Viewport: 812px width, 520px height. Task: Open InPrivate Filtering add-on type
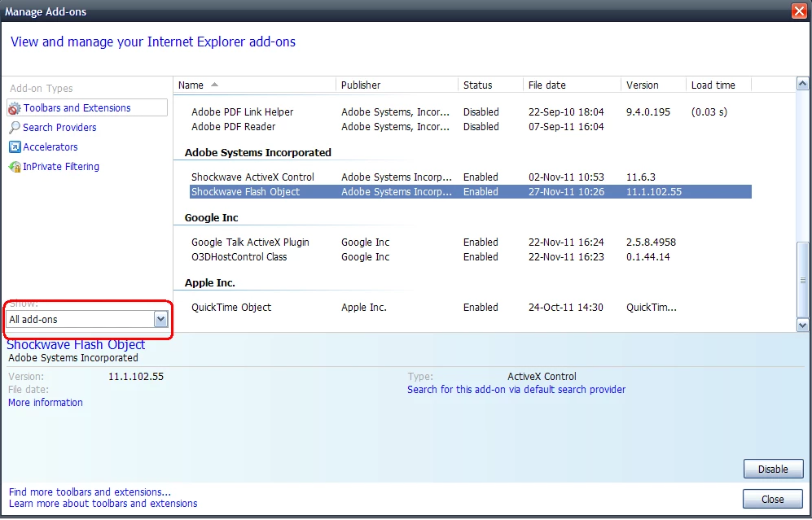coord(61,167)
